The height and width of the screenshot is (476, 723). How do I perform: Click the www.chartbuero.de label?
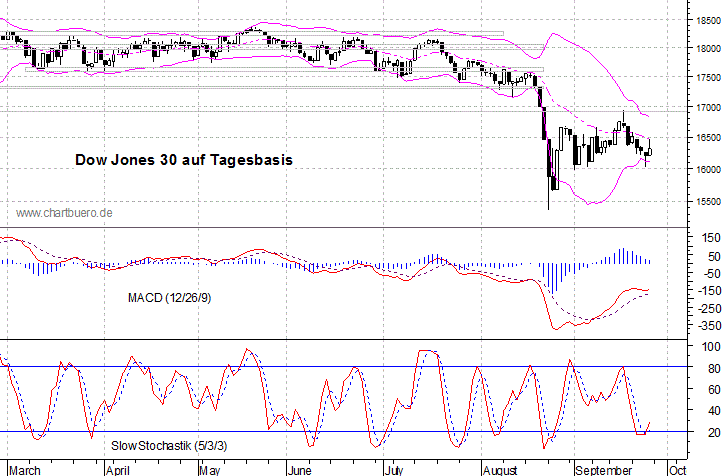coord(64,213)
